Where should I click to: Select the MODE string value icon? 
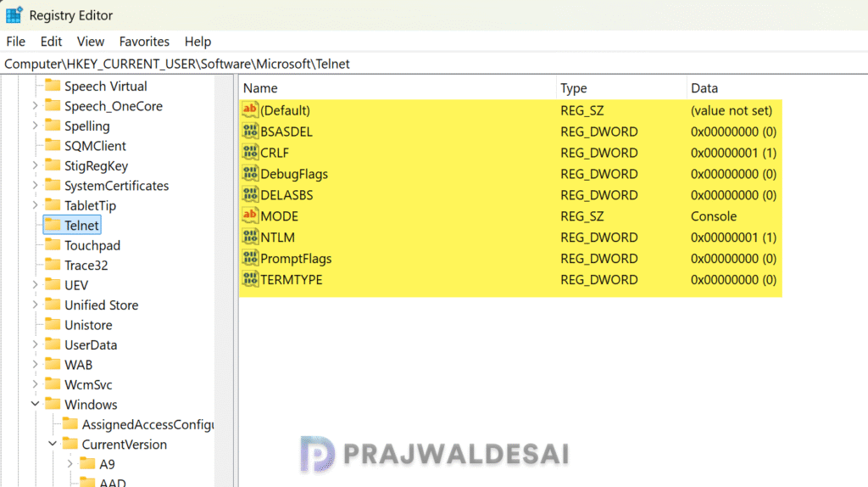point(250,216)
